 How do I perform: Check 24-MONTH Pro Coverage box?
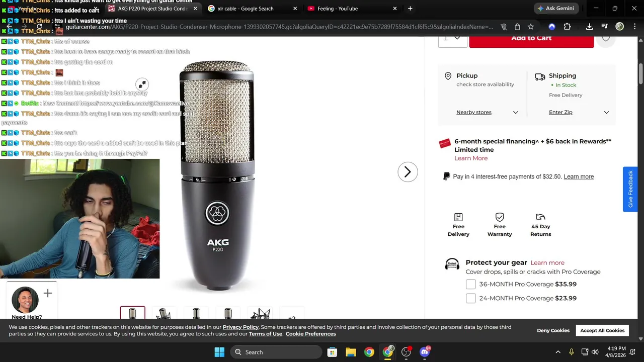click(x=471, y=298)
